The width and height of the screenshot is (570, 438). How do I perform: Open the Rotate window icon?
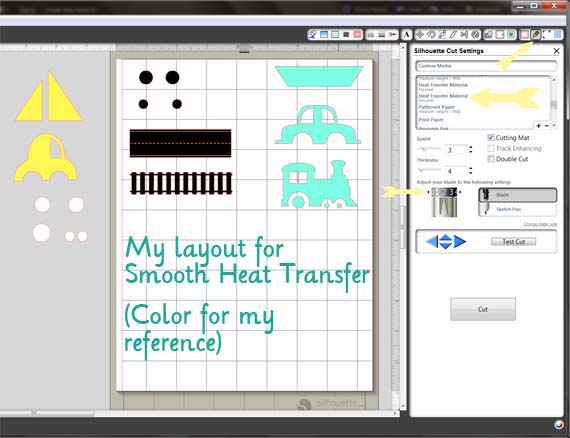(x=431, y=35)
